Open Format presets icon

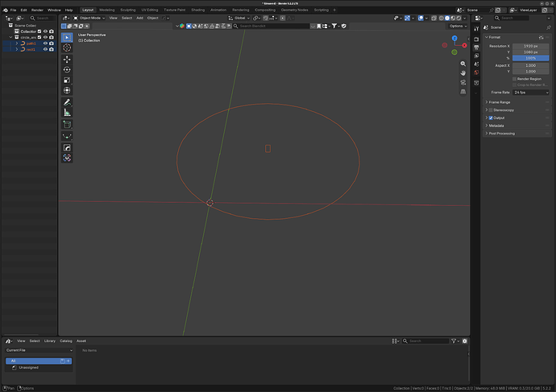(x=541, y=37)
